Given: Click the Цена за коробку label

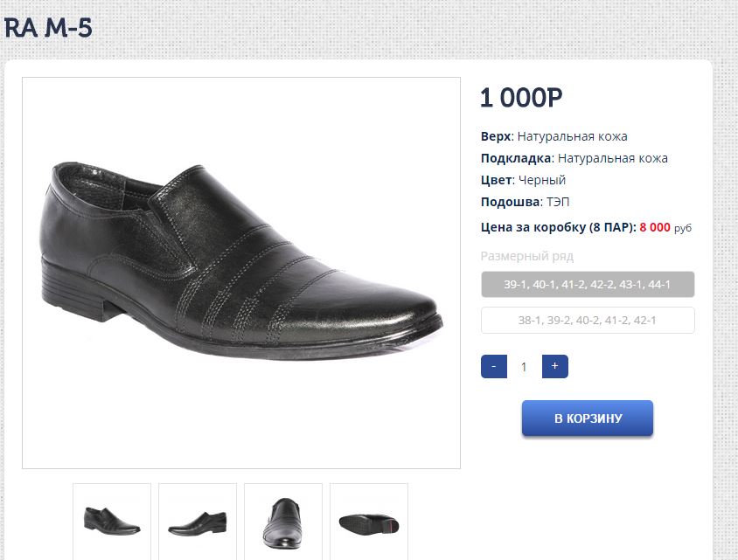Looking at the screenshot, I should (x=558, y=227).
